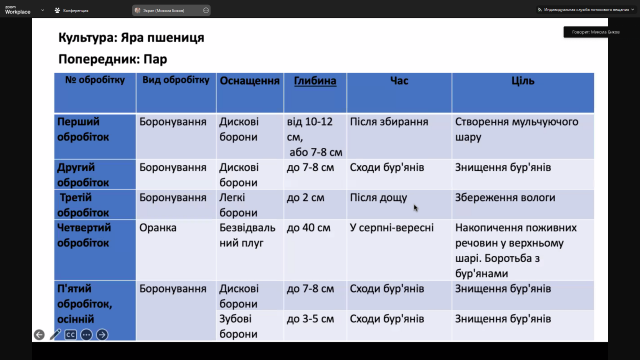
Task: Open more slideshow options (three dots)
Action: click(87, 335)
